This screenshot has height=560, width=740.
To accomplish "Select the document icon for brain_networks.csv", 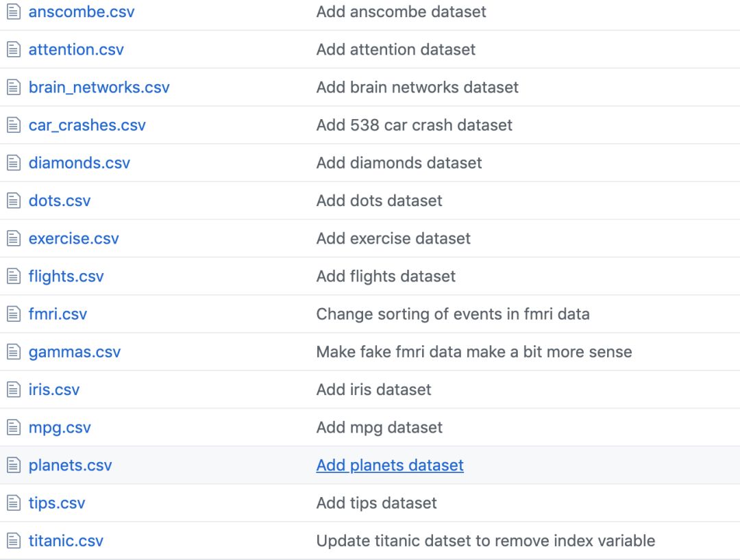I will (x=14, y=87).
